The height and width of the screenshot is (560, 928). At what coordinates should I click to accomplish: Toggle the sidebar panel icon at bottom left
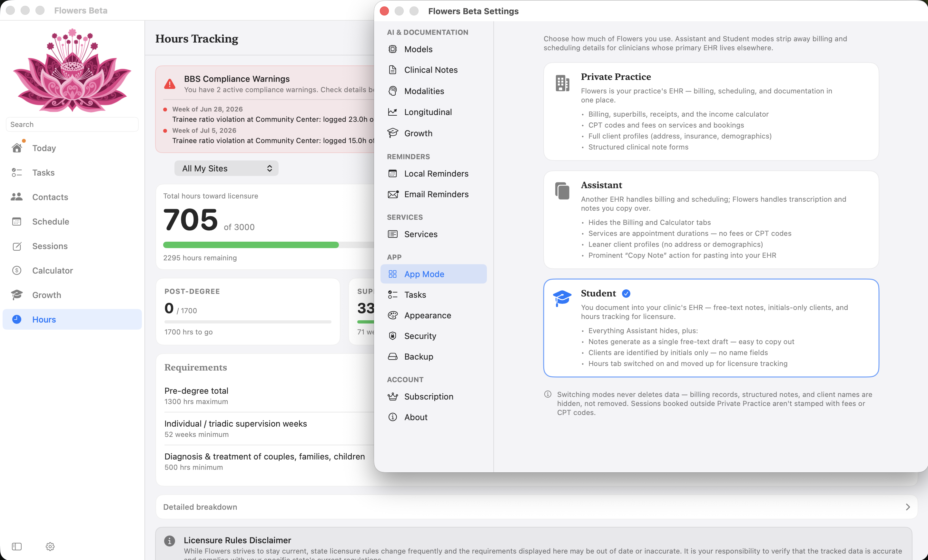coord(16,546)
